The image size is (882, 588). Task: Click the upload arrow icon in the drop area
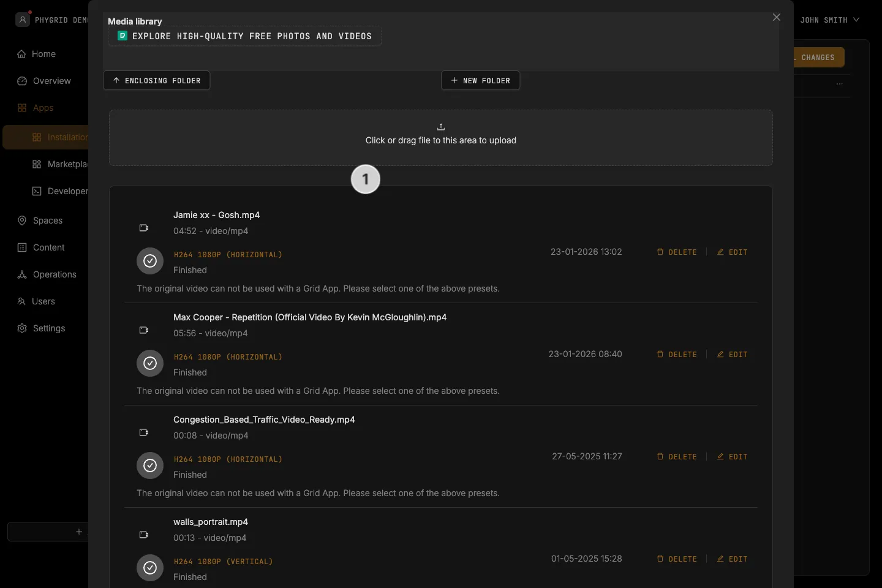pos(441,127)
